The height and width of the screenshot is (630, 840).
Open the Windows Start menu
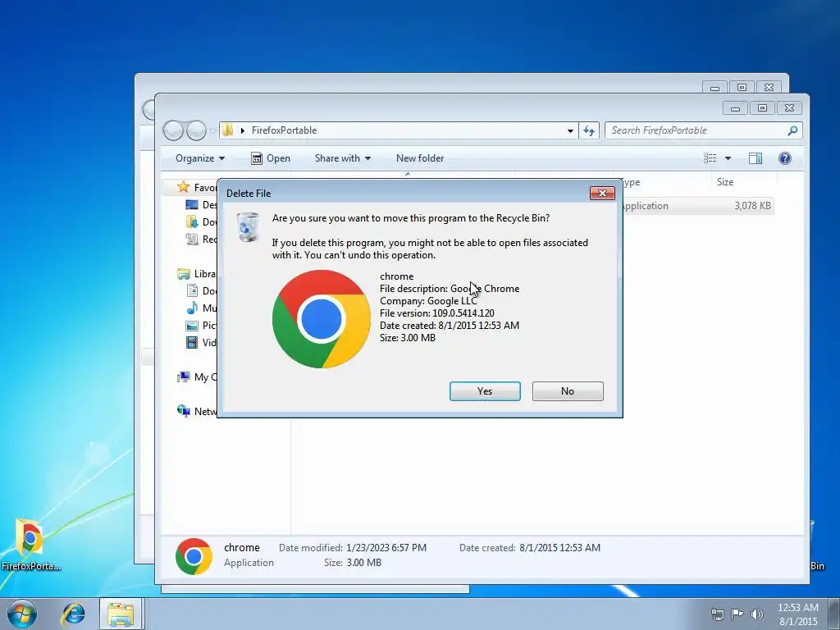click(22, 614)
